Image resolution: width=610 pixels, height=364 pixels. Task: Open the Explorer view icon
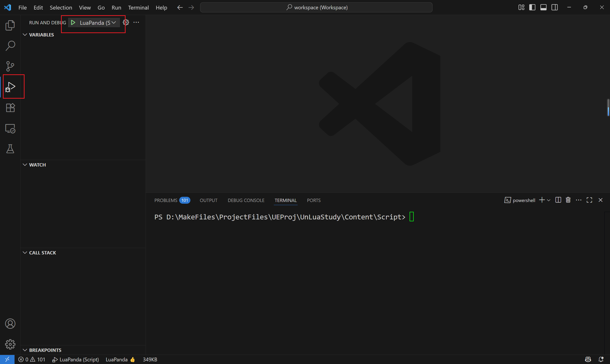(10, 25)
